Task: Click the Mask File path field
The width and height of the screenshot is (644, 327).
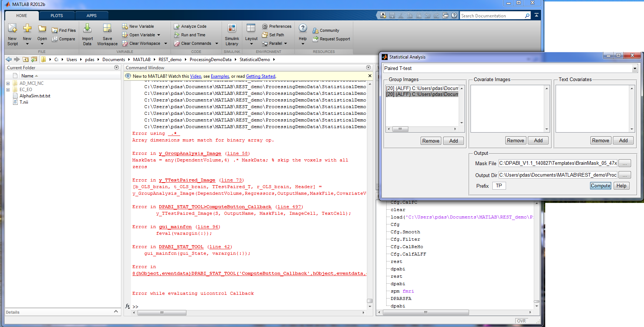Action: click(x=558, y=163)
